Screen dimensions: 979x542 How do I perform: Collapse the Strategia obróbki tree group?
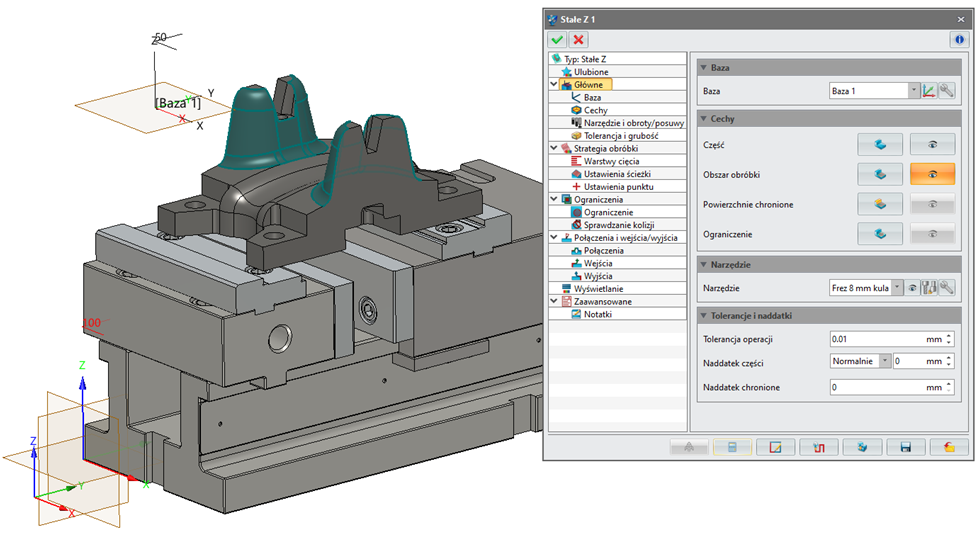pos(554,148)
